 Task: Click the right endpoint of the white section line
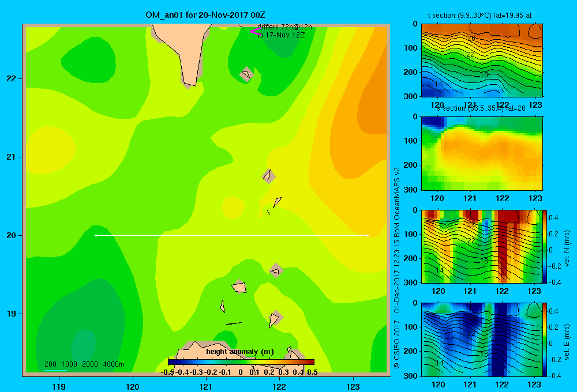(x=368, y=235)
